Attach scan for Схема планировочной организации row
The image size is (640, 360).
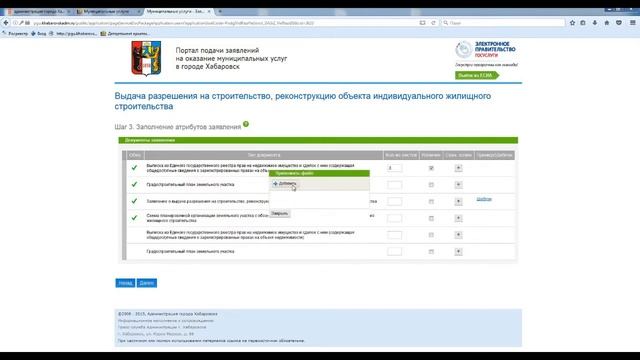click(458, 218)
